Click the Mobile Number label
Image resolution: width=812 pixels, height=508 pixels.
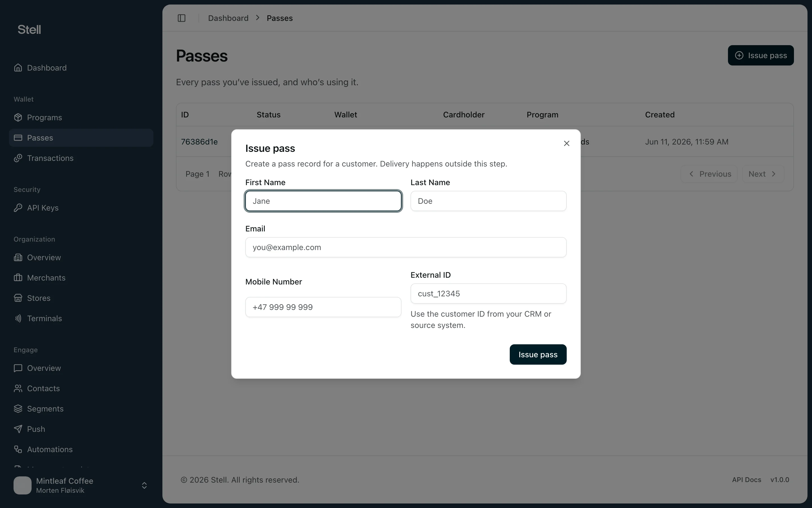point(273,282)
